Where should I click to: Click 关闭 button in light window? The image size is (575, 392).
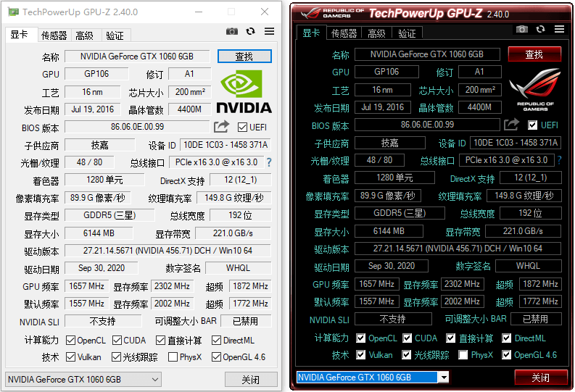point(251,380)
